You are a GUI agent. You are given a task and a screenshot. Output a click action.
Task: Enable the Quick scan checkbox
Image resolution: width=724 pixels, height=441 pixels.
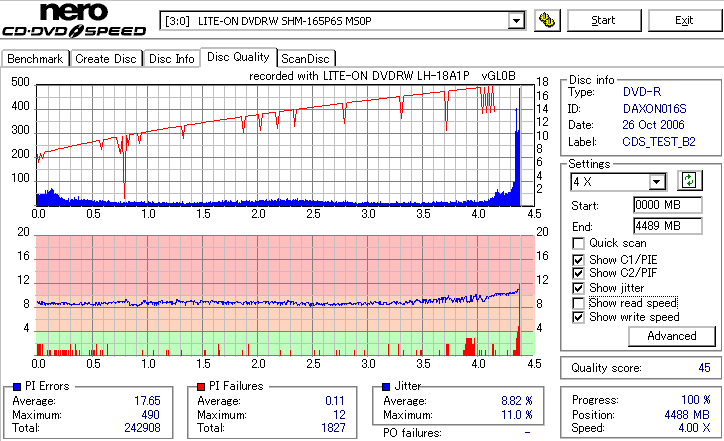pos(578,243)
